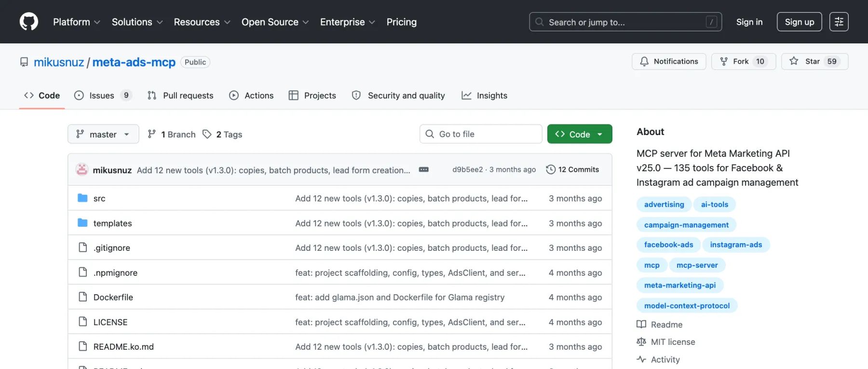The width and height of the screenshot is (868, 369).
Task: Click the Dockerfile file icon
Action: pos(83,297)
